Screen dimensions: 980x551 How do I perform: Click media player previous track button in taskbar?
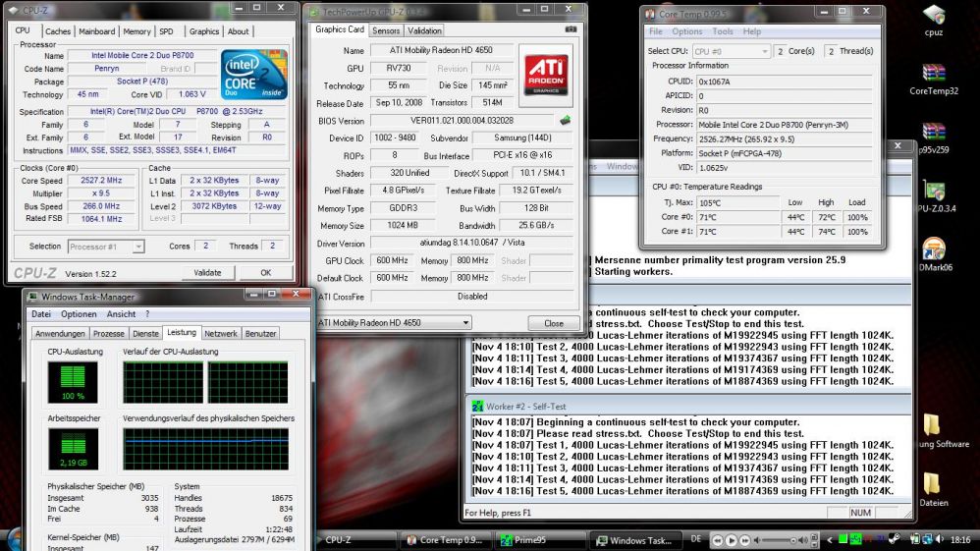pos(718,540)
